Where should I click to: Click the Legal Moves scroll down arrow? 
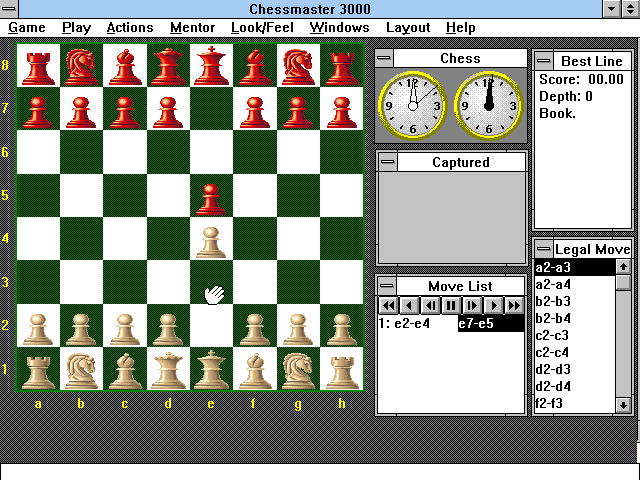623,405
